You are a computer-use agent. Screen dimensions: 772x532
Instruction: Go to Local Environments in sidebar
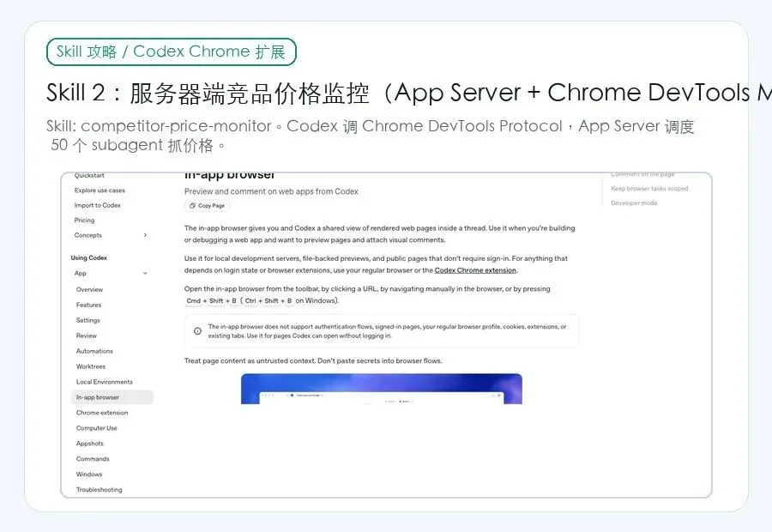point(105,382)
